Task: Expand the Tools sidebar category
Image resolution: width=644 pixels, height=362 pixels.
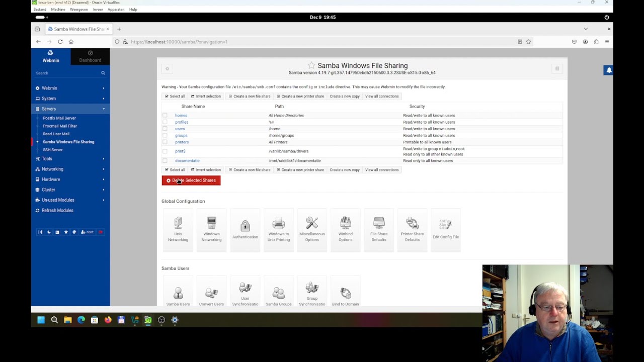Action: (x=70, y=158)
